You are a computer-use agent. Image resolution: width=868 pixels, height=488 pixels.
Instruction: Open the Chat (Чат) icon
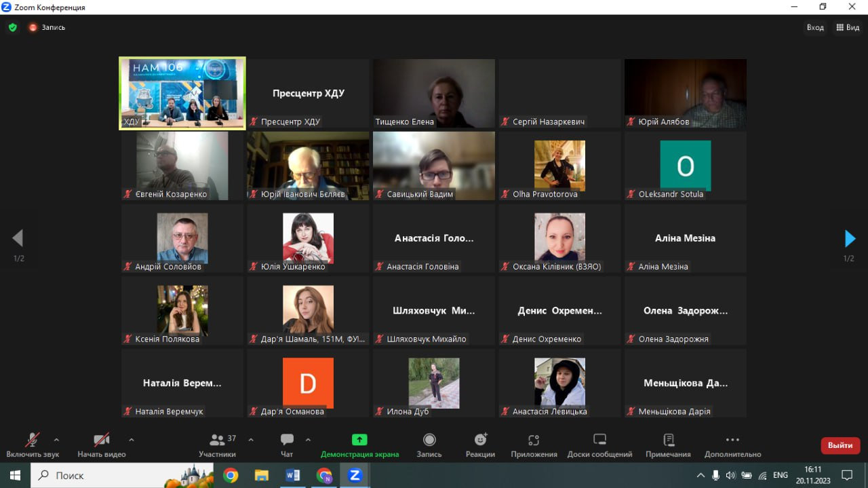pos(287,440)
